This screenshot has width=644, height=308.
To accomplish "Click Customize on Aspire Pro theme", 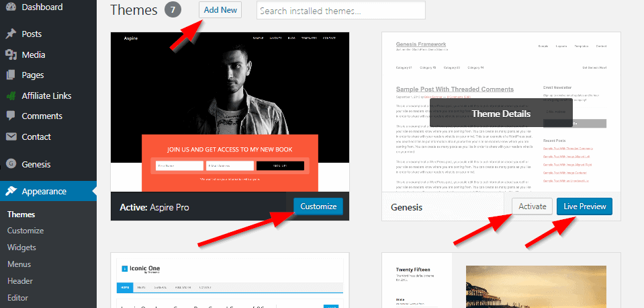I will pyautogui.click(x=318, y=206).
